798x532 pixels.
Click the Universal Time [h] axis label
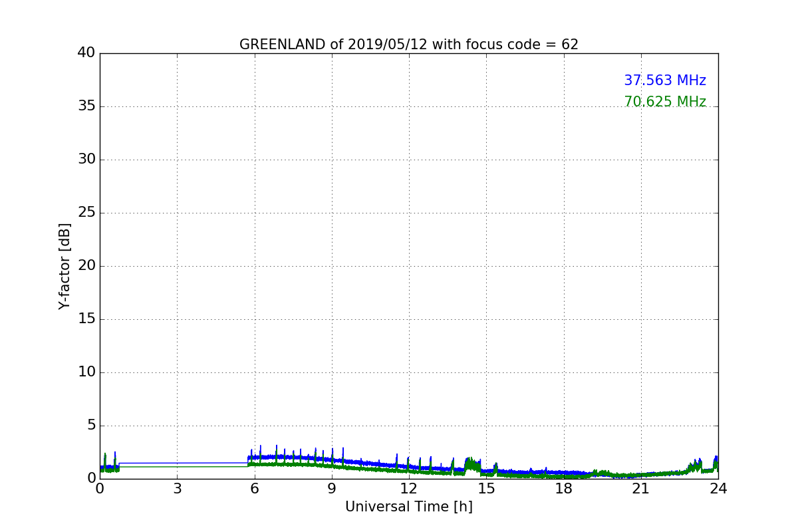click(409, 507)
